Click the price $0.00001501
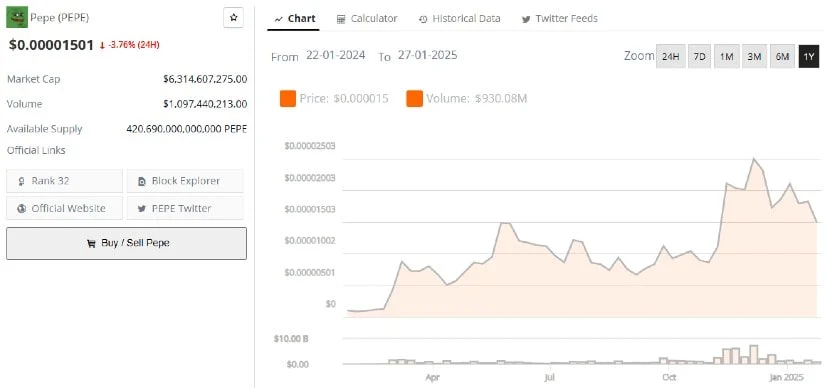 (51, 45)
